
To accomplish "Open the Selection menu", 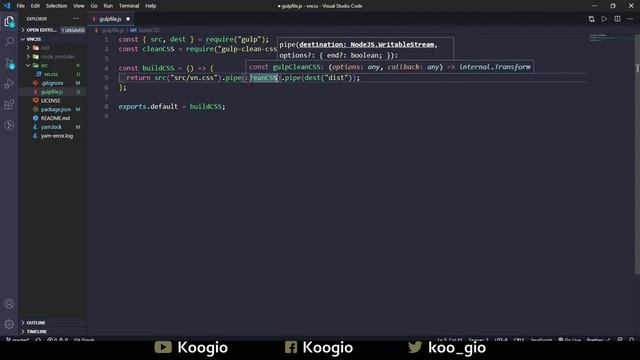I will click(56, 6).
